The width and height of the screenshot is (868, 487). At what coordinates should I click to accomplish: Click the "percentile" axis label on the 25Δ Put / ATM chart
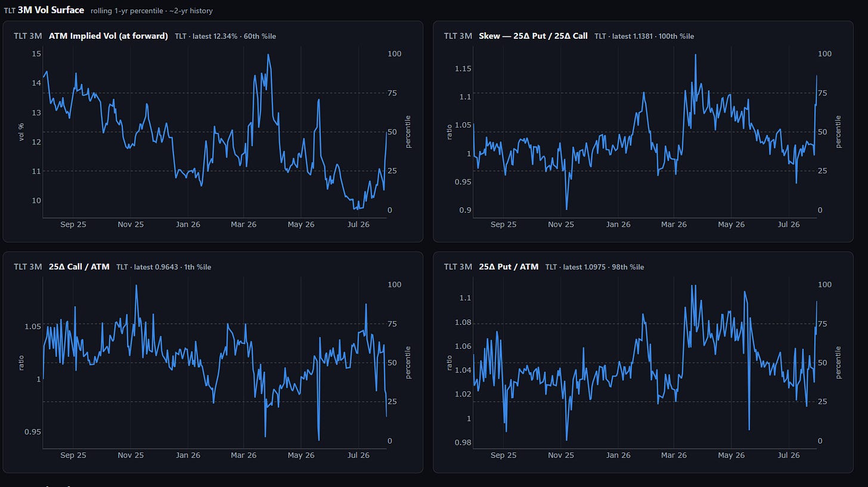839,362
